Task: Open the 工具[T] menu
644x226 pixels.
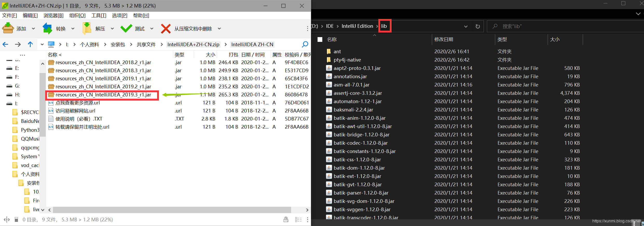Action: coord(99,15)
